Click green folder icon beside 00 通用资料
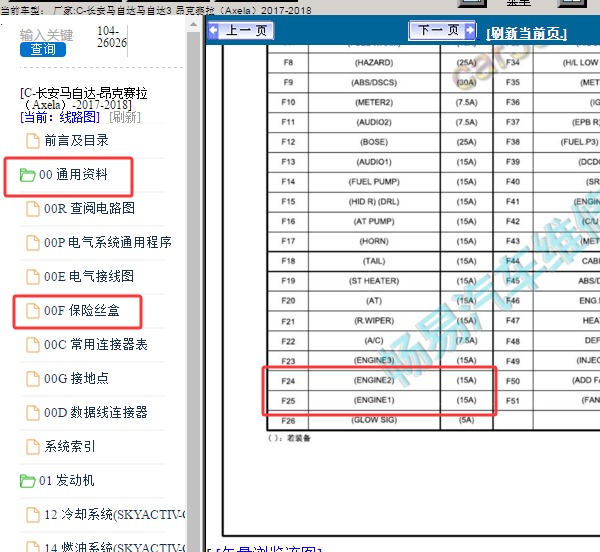Image resolution: width=600 pixels, height=552 pixels. pyautogui.click(x=28, y=175)
